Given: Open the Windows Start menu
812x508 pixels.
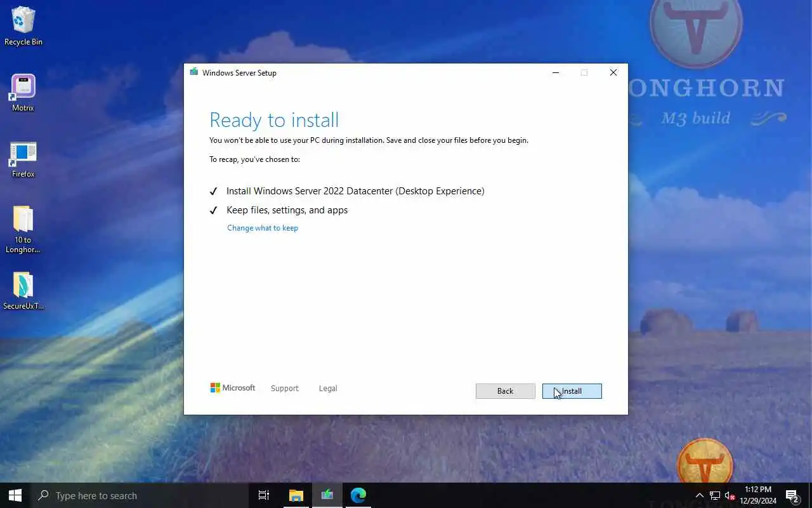Looking at the screenshot, I should pyautogui.click(x=15, y=495).
